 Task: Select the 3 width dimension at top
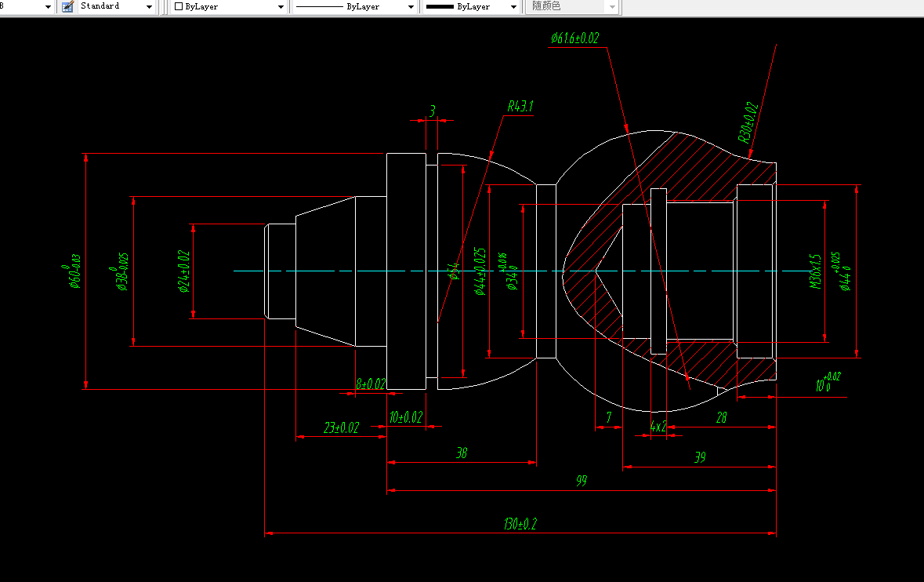pyautogui.click(x=432, y=111)
